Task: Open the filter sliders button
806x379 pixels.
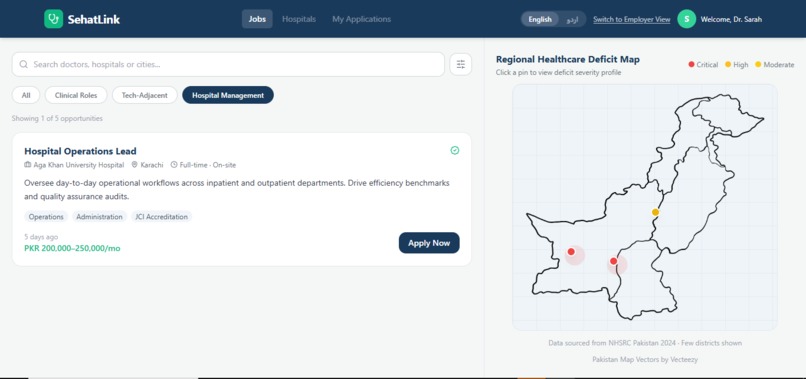Action: coord(461,64)
